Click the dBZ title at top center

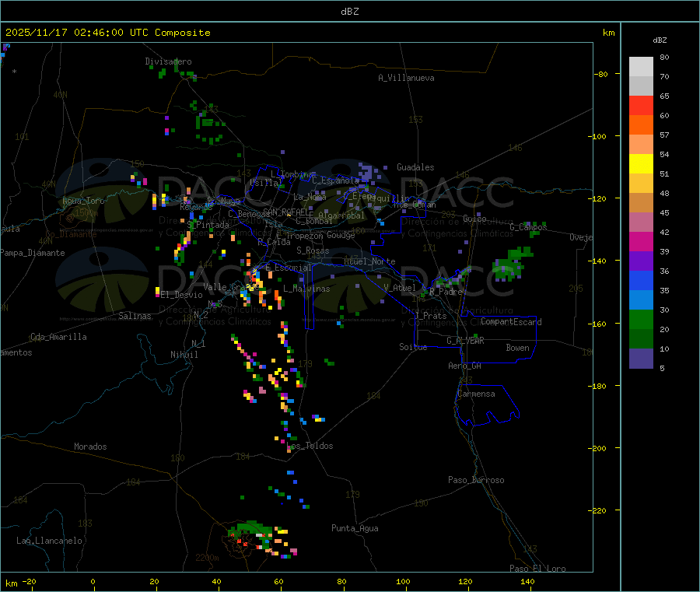(x=349, y=12)
